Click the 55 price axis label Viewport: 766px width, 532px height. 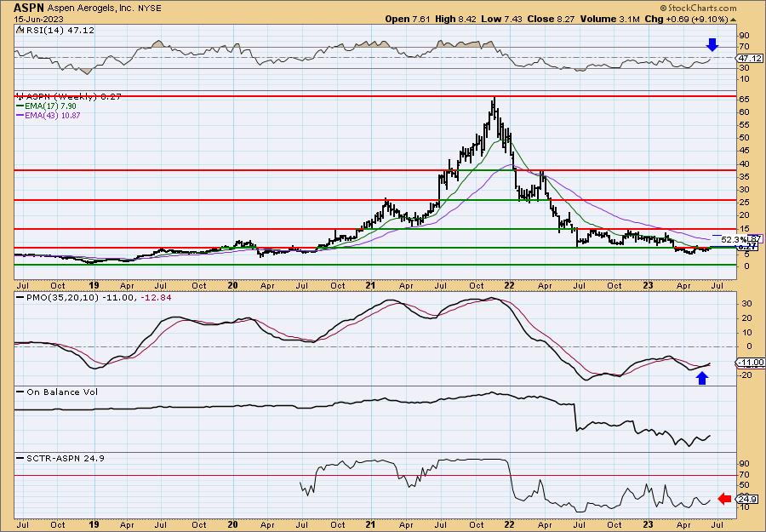point(744,125)
